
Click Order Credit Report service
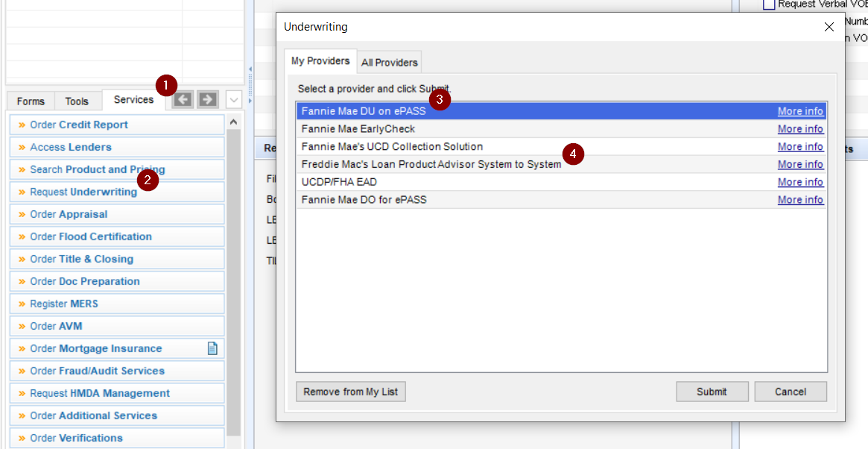click(79, 125)
